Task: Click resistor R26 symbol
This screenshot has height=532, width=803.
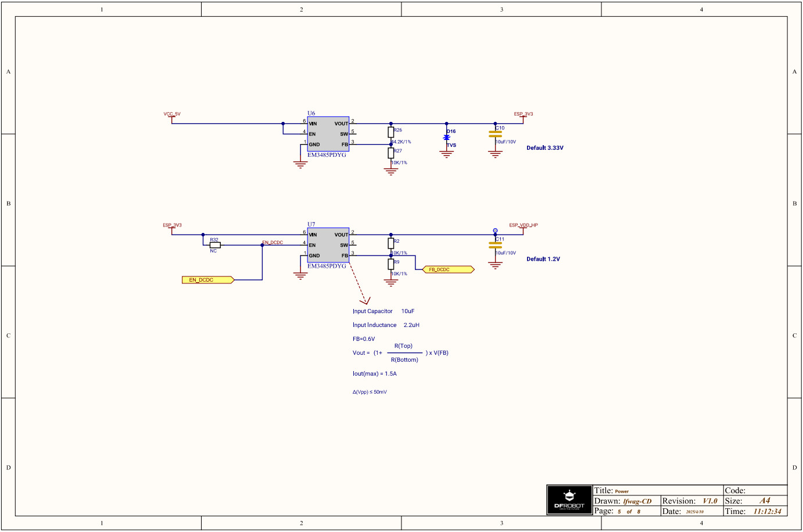Action: tap(391, 132)
